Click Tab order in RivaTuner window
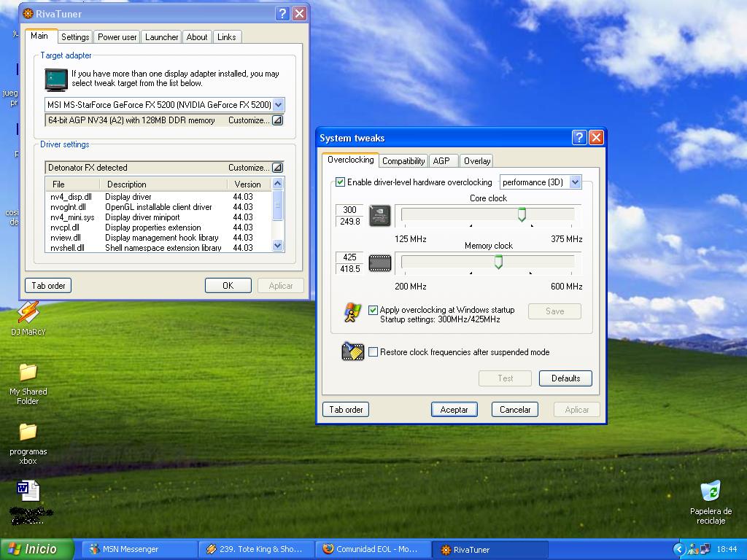This screenshot has width=747, height=560. (48, 286)
